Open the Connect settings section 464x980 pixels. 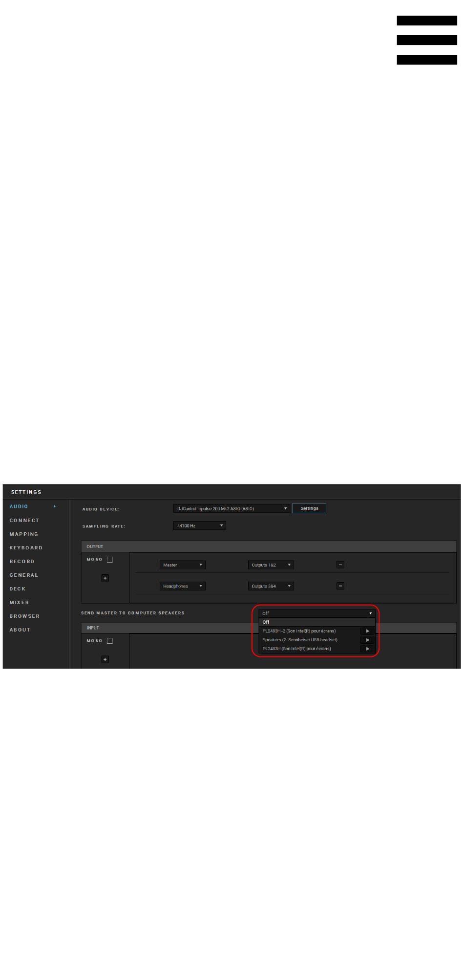point(24,521)
